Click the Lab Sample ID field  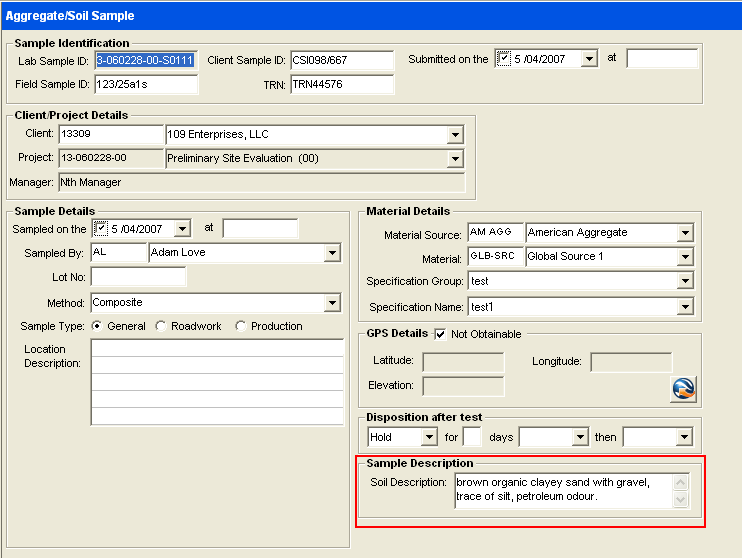(146, 61)
